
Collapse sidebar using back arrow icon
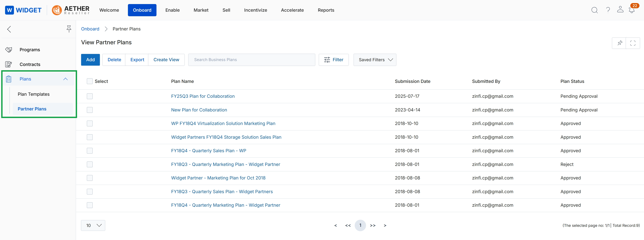(9, 29)
